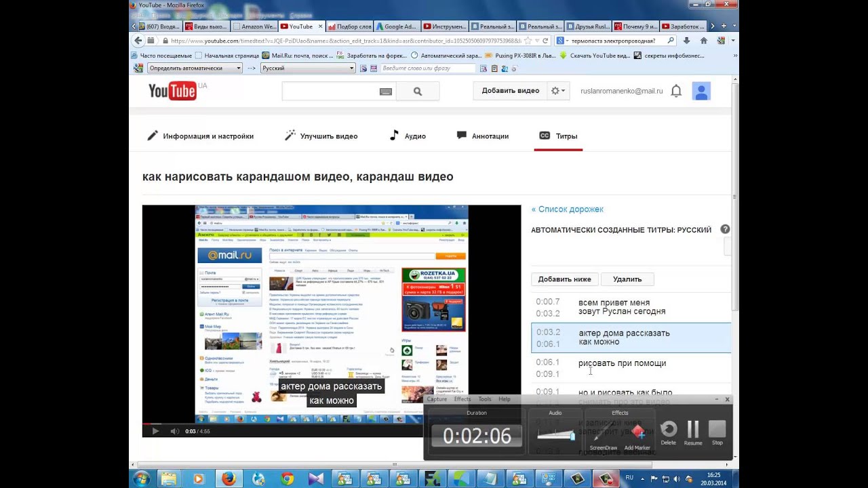Close the YouTube browser tab
This screenshot has width=868, height=488.
click(x=320, y=26)
